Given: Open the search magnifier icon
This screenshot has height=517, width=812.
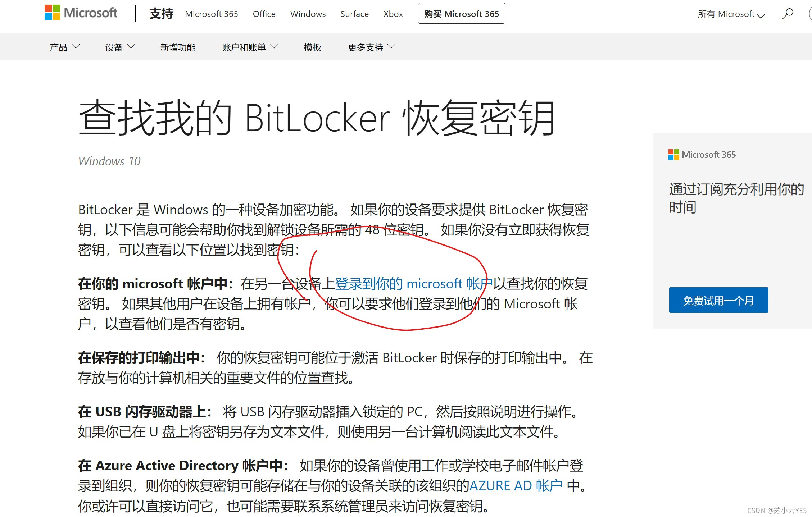Looking at the screenshot, I should click(x=787, y=14).
